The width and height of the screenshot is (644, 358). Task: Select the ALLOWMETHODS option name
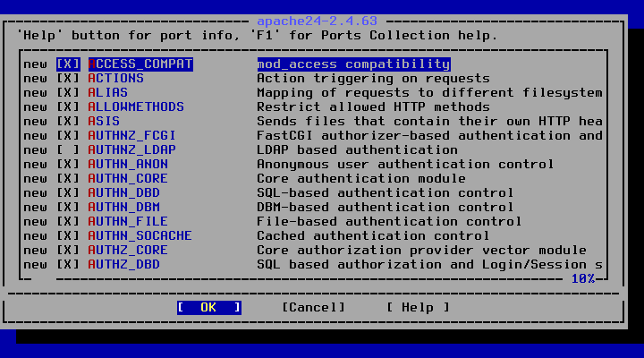tap(136, 107)
